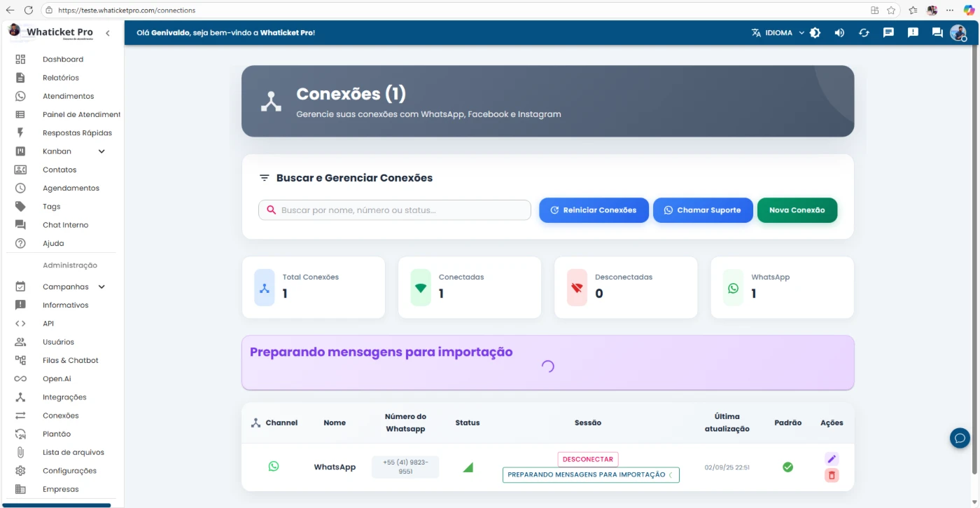The height and width of the screenshot is (508, 980).
Task: Click the Relatórios document icon
Action: [20, 78]
